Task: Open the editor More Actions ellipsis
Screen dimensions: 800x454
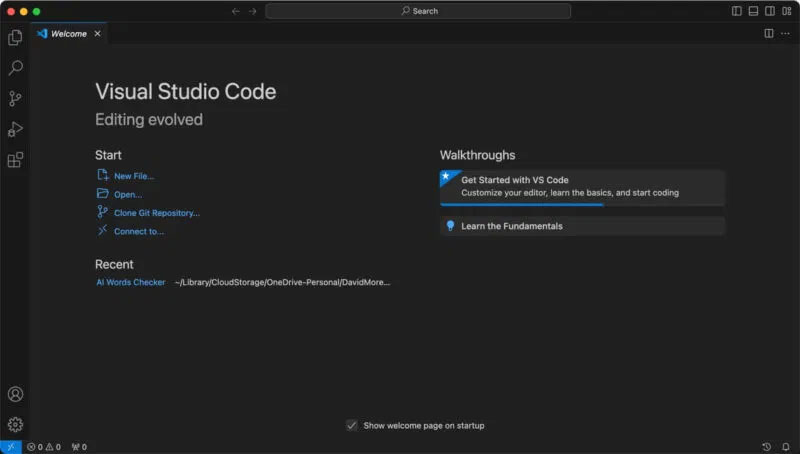Action: click(785, 34)
